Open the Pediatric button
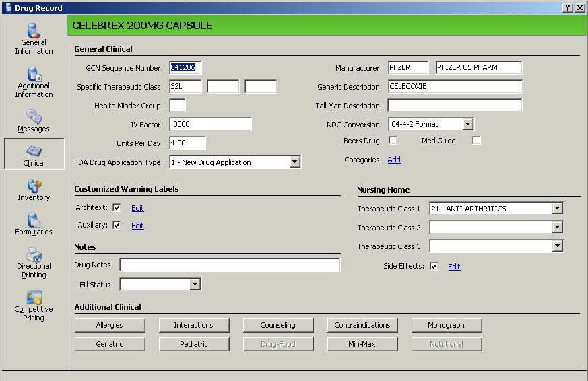 click(x=194, y=344)
